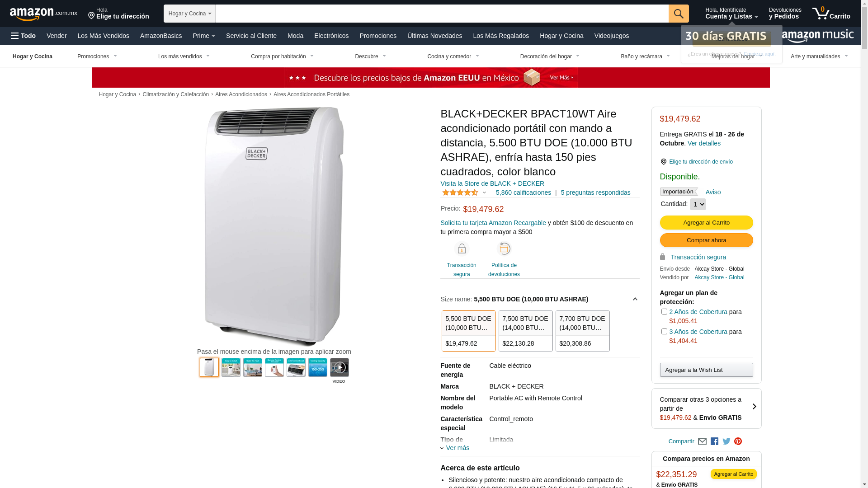The height and width of the screenshot is (488, 868).
Task: Click the search magnifier button
Action: pos(678,14)
